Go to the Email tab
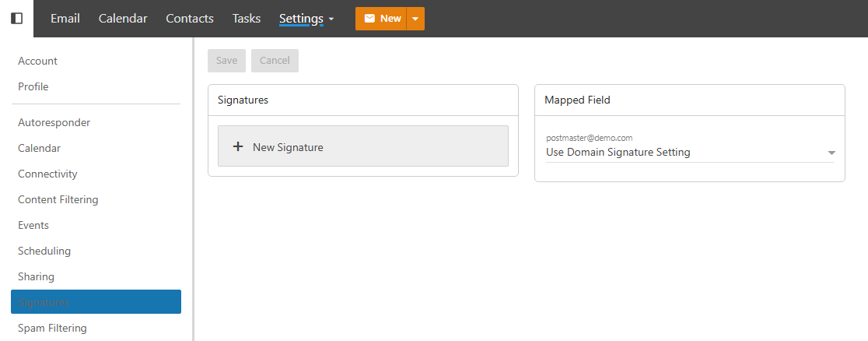868x341 pixels. click(65, 19)
